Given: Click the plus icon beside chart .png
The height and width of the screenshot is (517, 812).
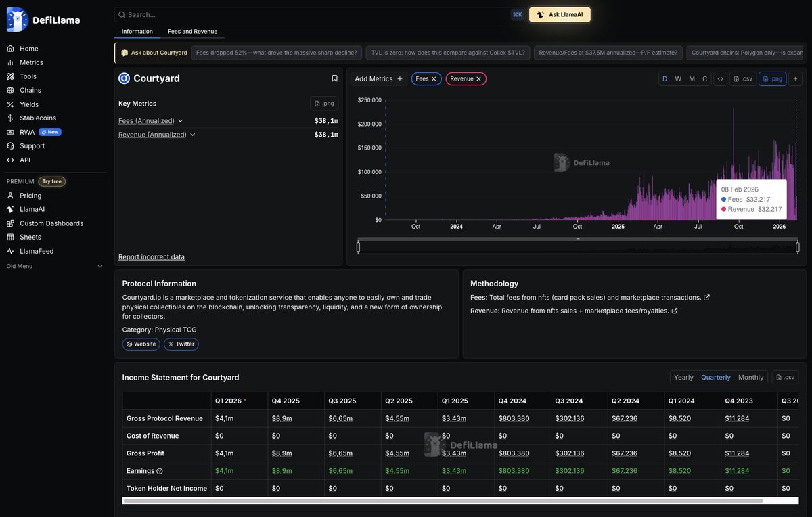Looking at the screenshot, I should (x=795, y=78).
